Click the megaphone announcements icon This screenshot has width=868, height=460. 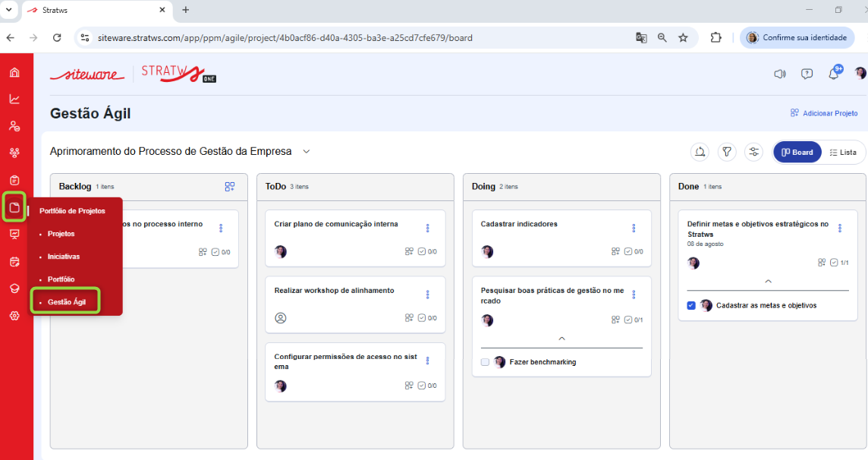[x=779, y=74]
